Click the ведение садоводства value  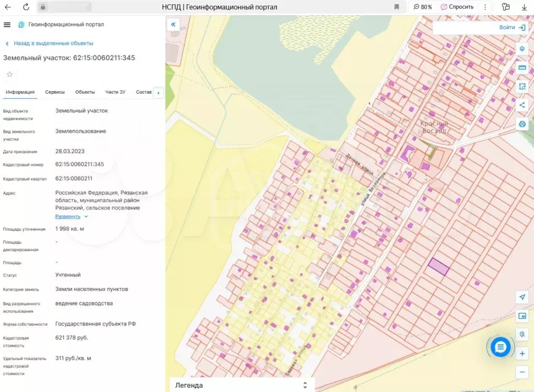[x=84, y=303]
